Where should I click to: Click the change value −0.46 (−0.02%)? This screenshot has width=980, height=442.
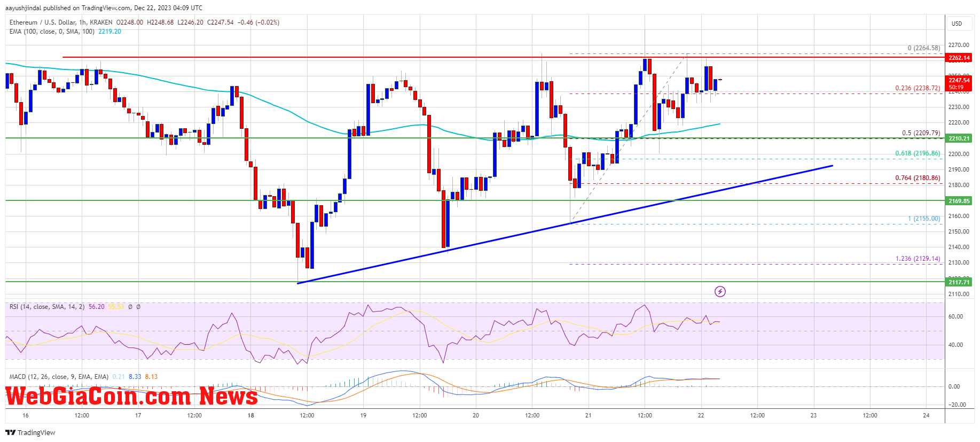click(258, 22)
